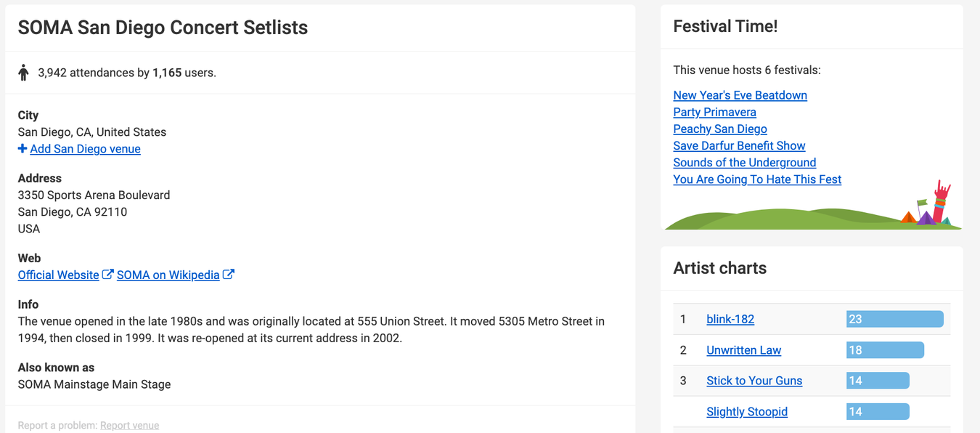View Sounds of the Underground festival
Screen dimensions: 980x433
(744, 163)
